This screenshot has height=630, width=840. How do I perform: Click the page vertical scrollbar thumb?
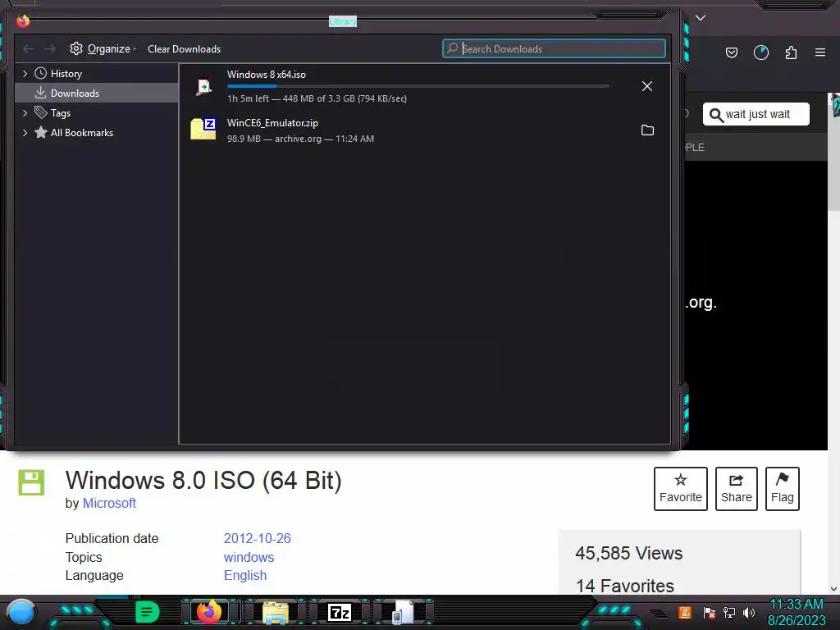(833, 153)
